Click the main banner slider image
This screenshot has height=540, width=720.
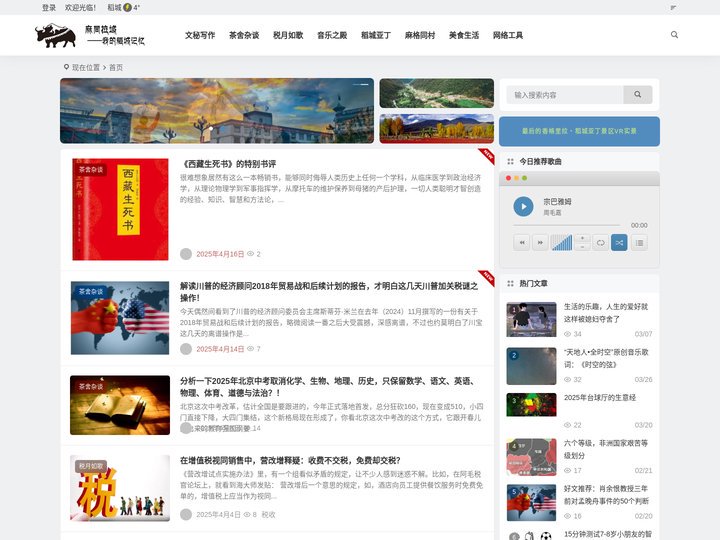(x=217, y=111)
